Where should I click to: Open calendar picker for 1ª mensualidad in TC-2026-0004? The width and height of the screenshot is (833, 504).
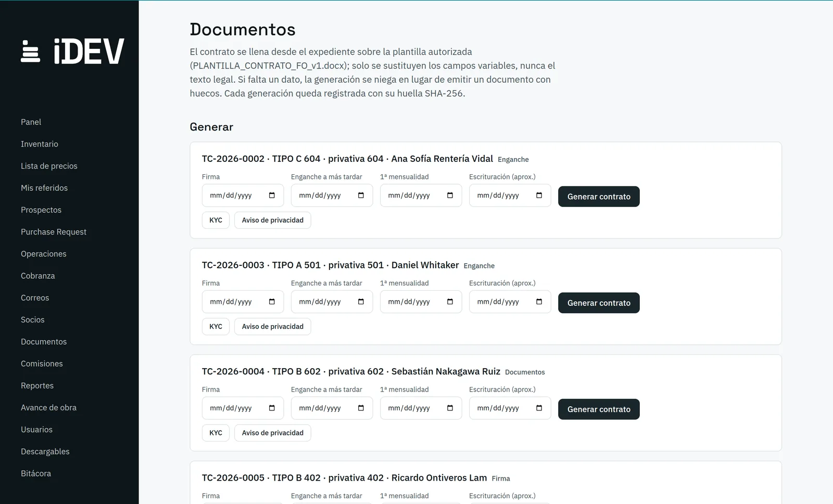coord(450,408)
